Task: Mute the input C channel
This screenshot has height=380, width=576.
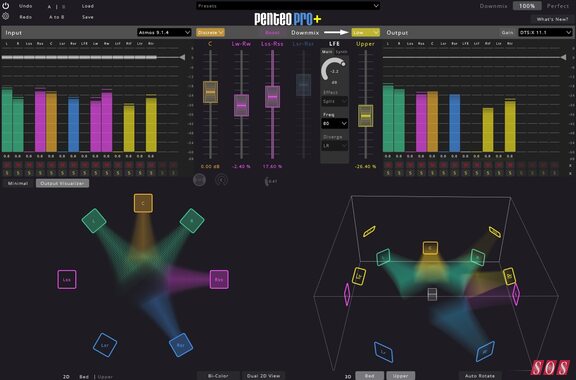Action: coord(51,165)
